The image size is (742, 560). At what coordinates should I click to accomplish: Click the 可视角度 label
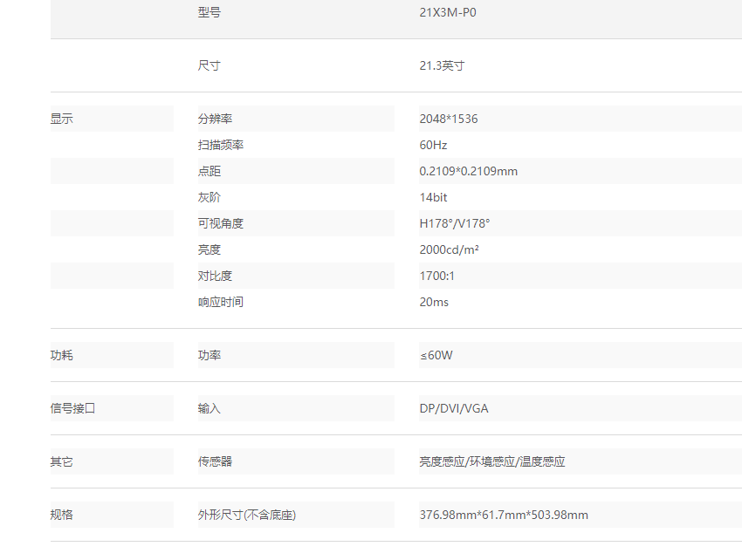(x=221, y=223)
